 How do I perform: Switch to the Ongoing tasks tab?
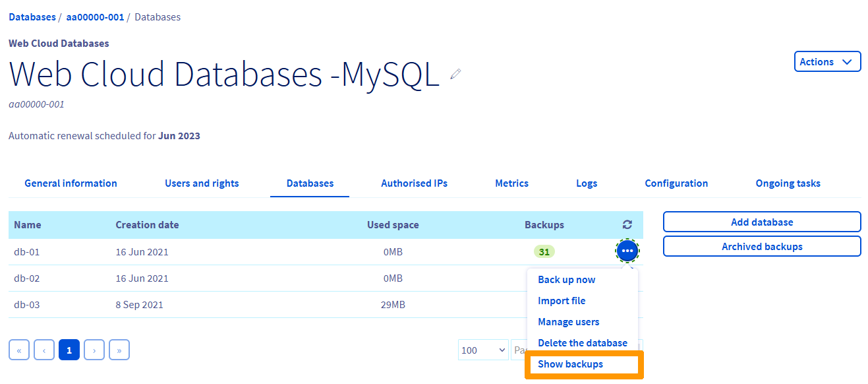[x=788, y=183]
